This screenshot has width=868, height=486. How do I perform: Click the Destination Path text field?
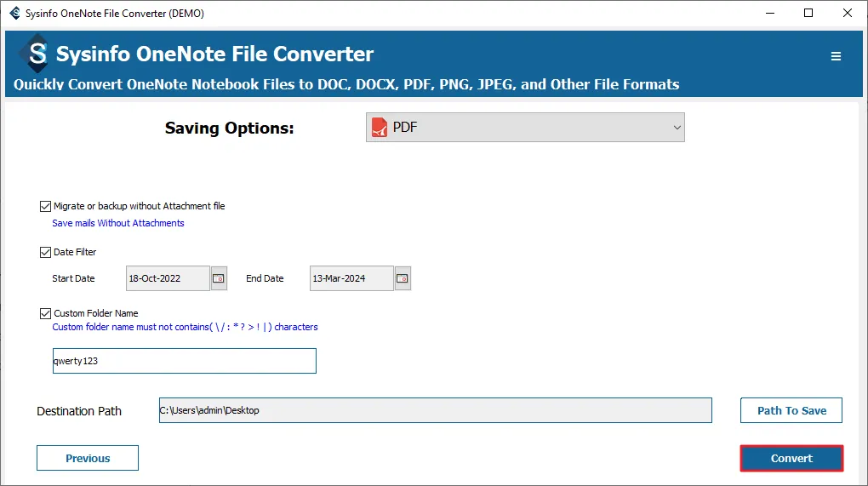[436, 410]
